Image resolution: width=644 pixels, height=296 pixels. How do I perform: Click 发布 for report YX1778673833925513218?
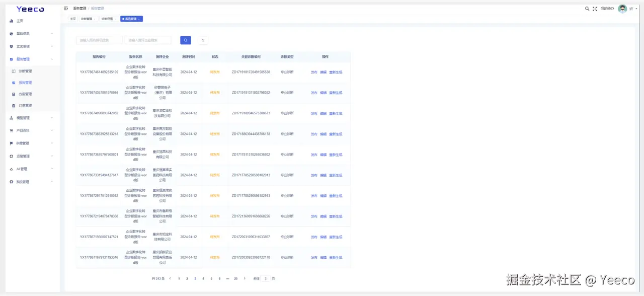point(314,134)
